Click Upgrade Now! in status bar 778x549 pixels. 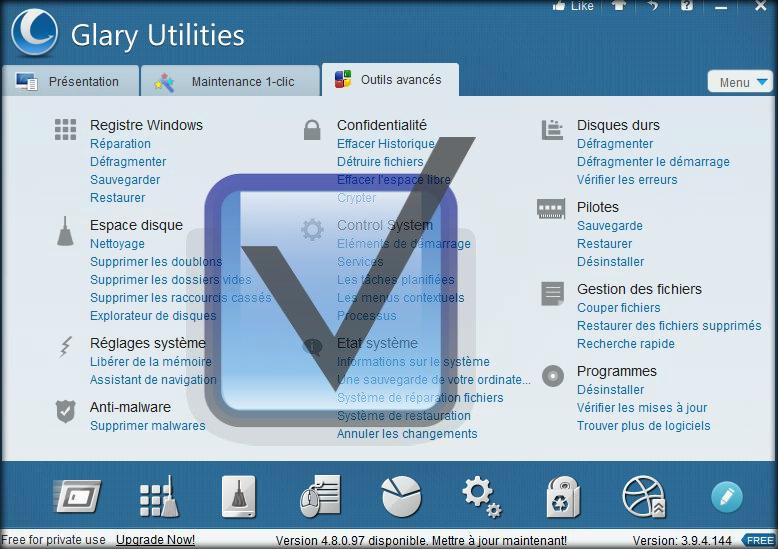(x=155, y=540)
